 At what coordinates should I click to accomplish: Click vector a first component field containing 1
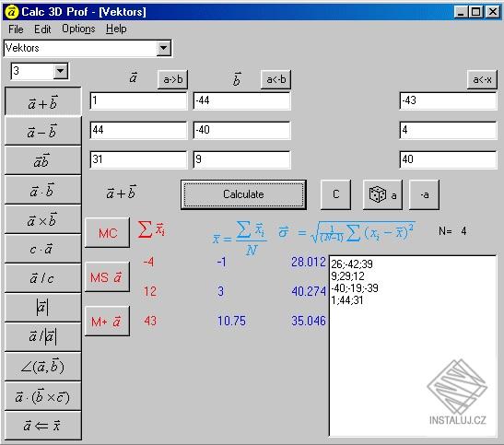point(138,101)
